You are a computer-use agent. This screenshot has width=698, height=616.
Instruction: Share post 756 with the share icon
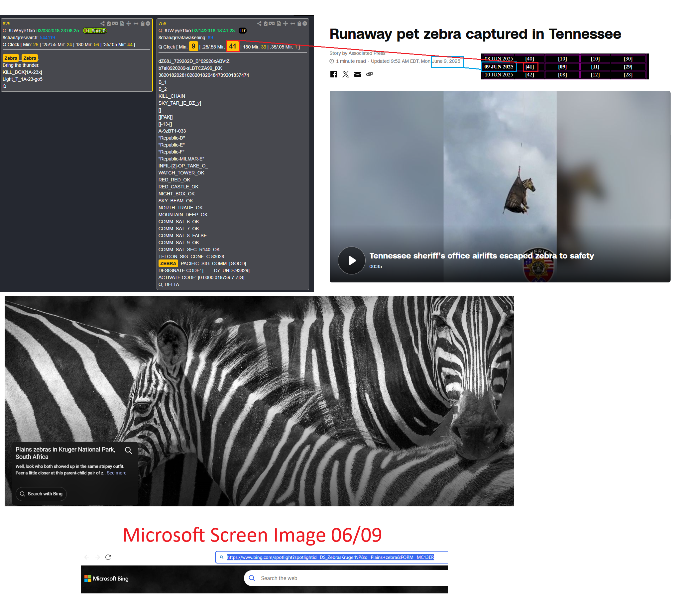click(259, 24)
